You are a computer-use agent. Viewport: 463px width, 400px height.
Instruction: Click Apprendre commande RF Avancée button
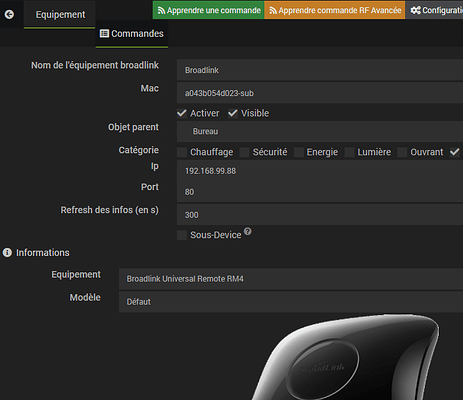tap(335, 10)
